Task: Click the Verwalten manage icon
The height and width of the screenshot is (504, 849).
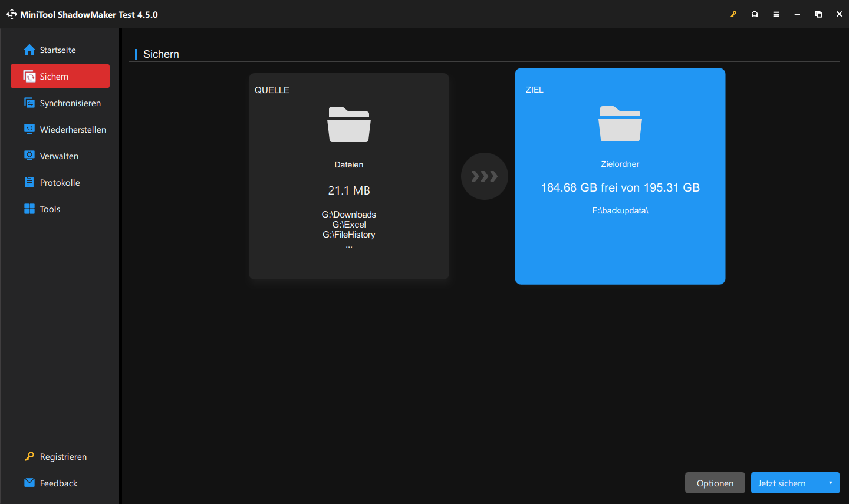Action: click(x=29, y=156)
